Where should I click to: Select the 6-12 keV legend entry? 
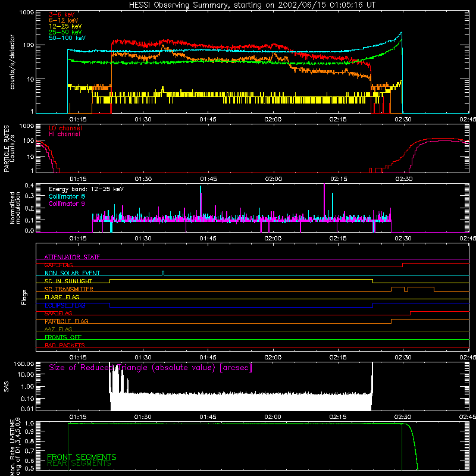[x=64, y=20]
